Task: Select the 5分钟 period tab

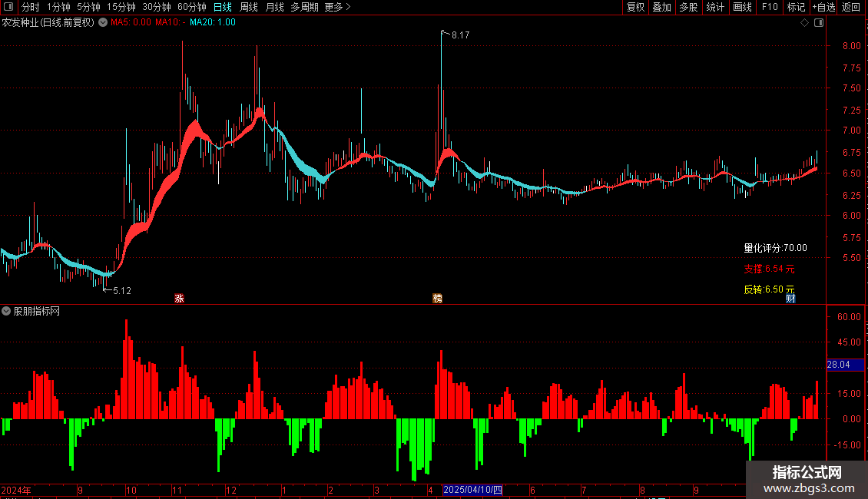Action: coord(88,7)
